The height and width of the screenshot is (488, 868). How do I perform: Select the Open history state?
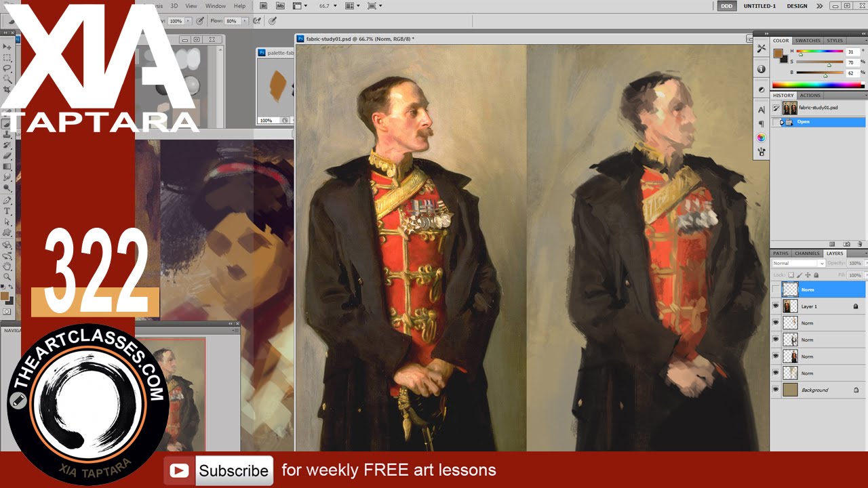pos(818,121)
